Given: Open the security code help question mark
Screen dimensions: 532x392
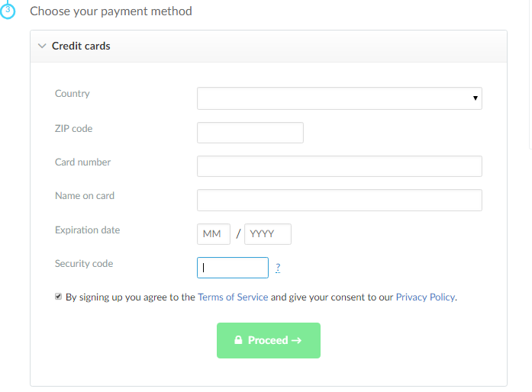Looking at the screenshot, I should coord(278,268).
